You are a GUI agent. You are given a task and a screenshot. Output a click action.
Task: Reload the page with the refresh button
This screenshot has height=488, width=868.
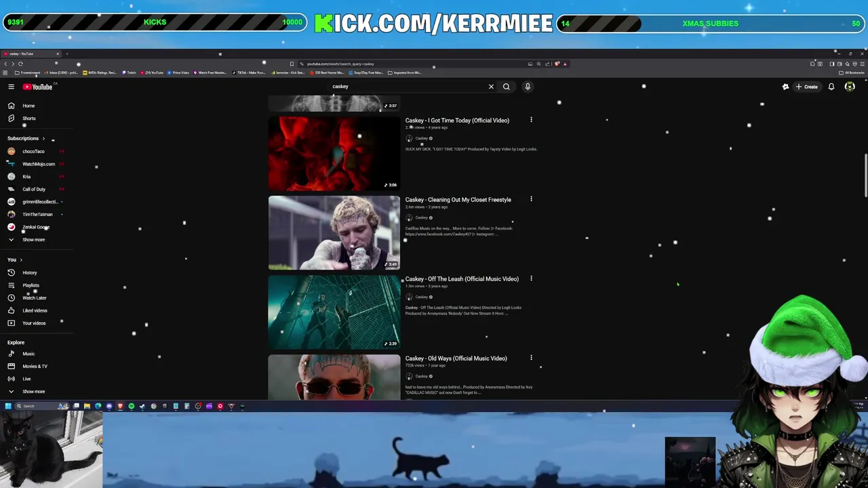20,64
